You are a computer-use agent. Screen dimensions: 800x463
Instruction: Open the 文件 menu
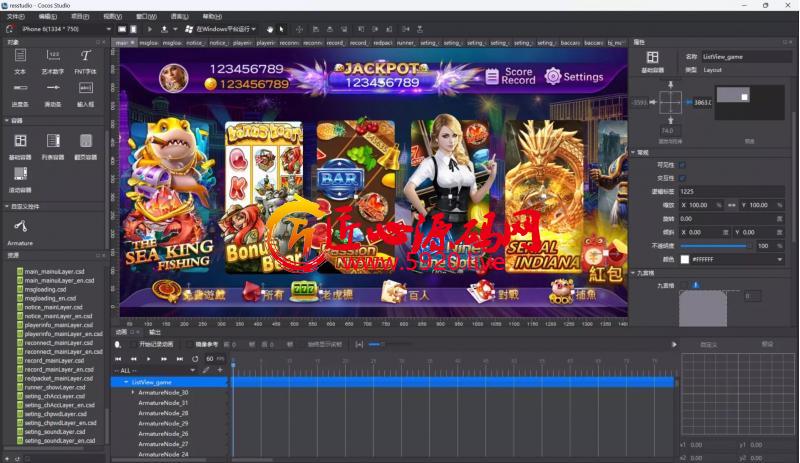(15, 17)
